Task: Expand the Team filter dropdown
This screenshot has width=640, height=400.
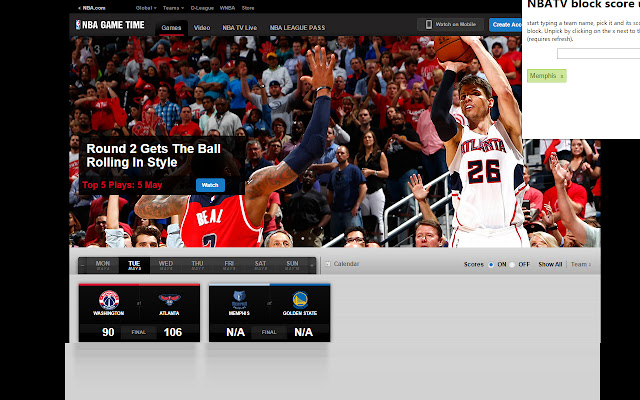Action: pyautogui.click(x=580, y=264)
